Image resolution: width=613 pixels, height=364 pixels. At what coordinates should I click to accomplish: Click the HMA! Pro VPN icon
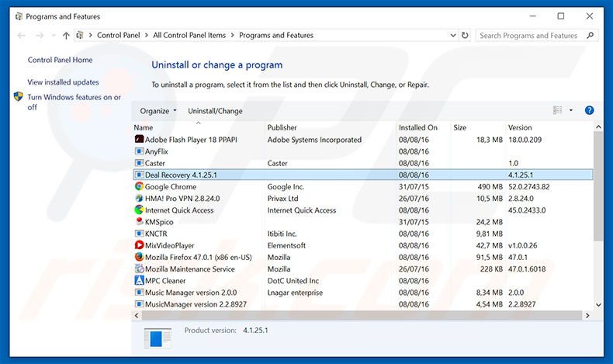(139, 198)
